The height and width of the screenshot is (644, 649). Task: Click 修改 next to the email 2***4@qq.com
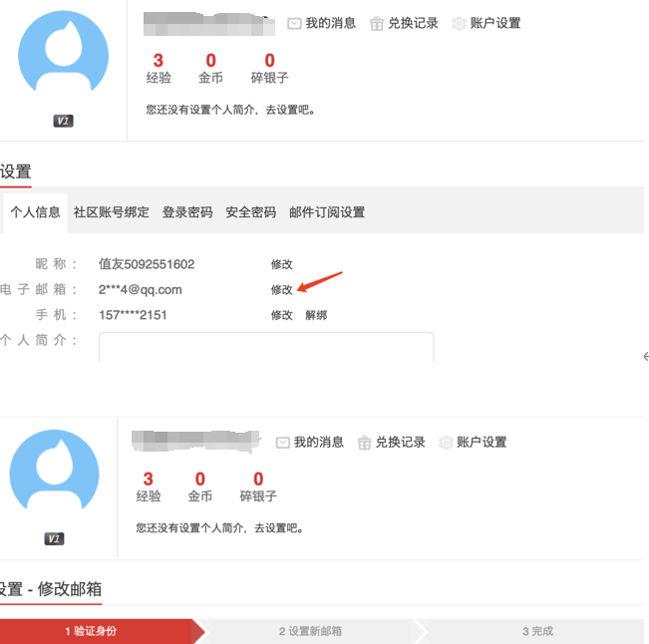(x=281, y=290)
